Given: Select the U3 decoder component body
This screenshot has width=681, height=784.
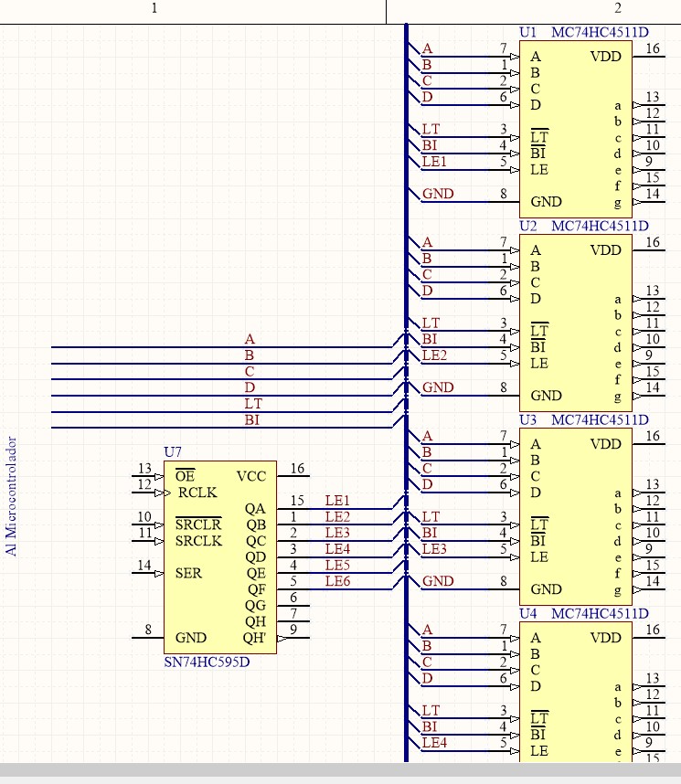Looking at the screenshot, I should [x=576, y=516].
